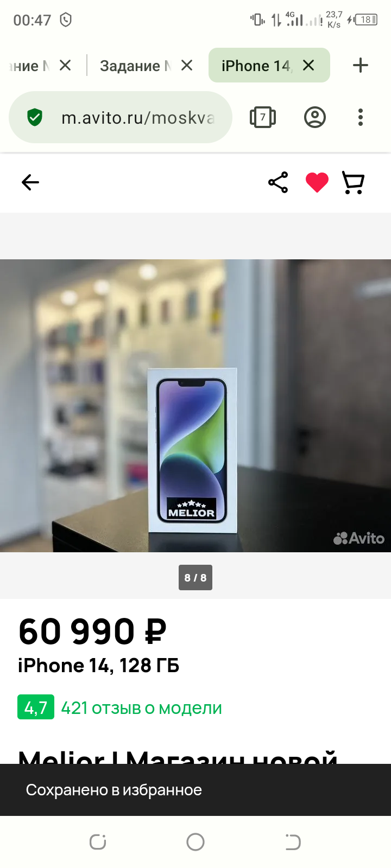Screen dimensions: 391x868
Task: Close the iPhone 14 browser tab
Action: [308, 66]
